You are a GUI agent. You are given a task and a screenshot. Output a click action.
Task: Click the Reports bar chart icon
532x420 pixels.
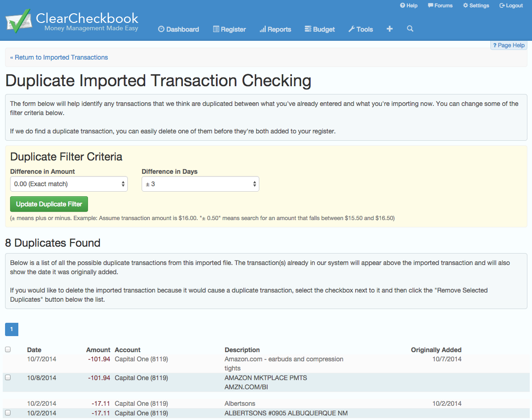(263, 29)
